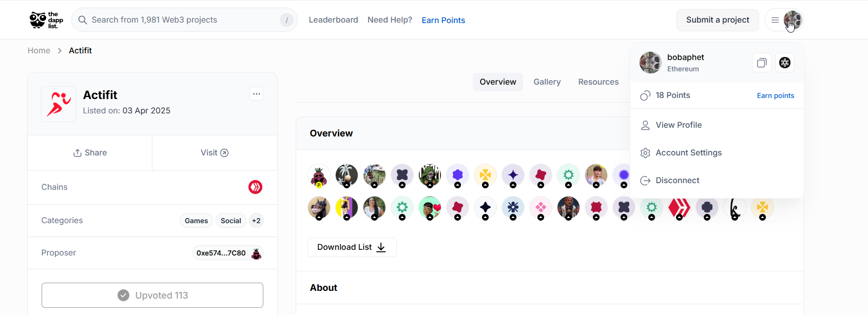Viewport: 868px width, 315px height.
Task: Click the Actifit breadcrumb text
Action: (81, 51)
